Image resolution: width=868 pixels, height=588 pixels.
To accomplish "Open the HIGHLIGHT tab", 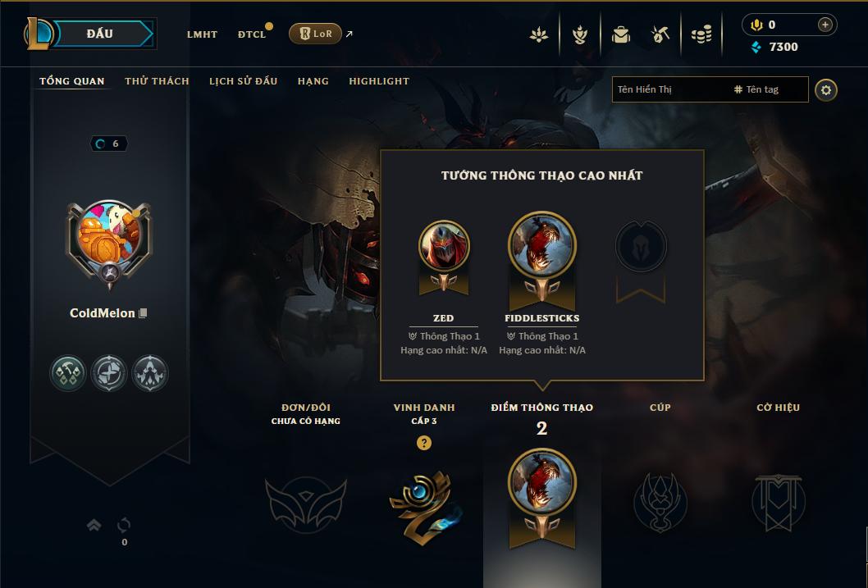I will [x=379, y=81].
